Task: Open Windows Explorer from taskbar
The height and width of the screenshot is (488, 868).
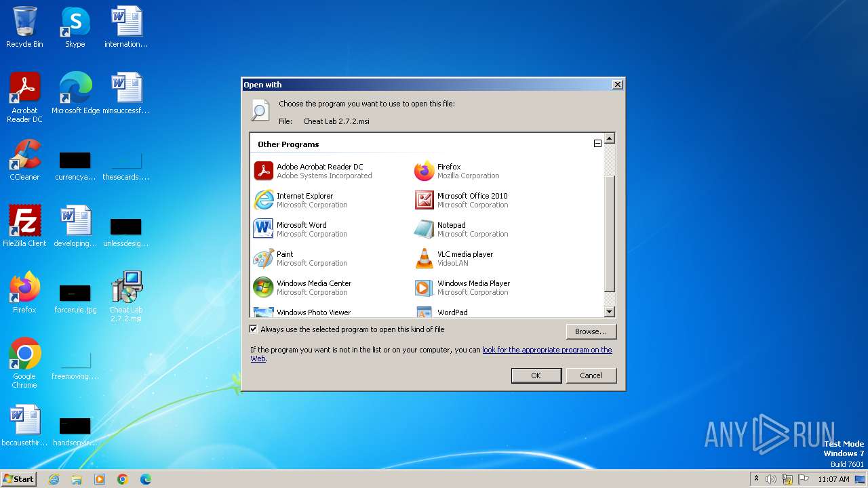Action: pos(77,479)
